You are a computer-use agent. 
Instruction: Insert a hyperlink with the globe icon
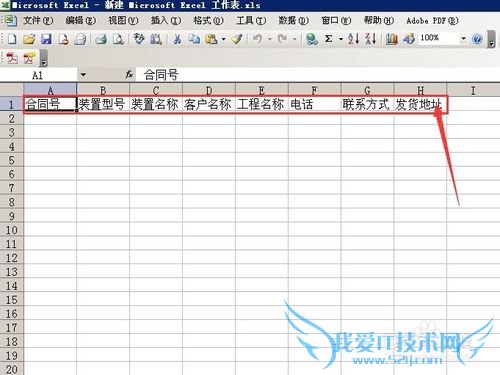pos(312,39)
